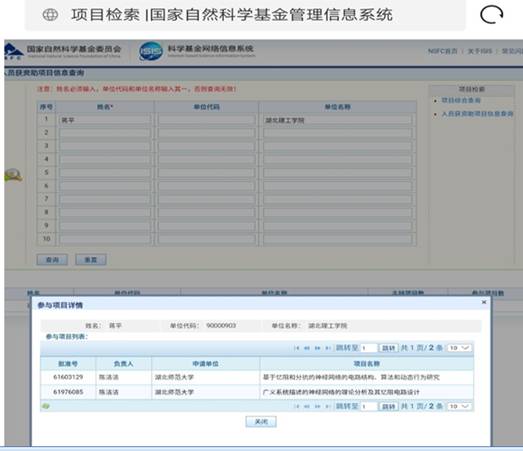Screen dimensions: 523x451
Task: Click the 负责人 column header in the dialog
Action: pyautogui.click(x=123, y=364)
